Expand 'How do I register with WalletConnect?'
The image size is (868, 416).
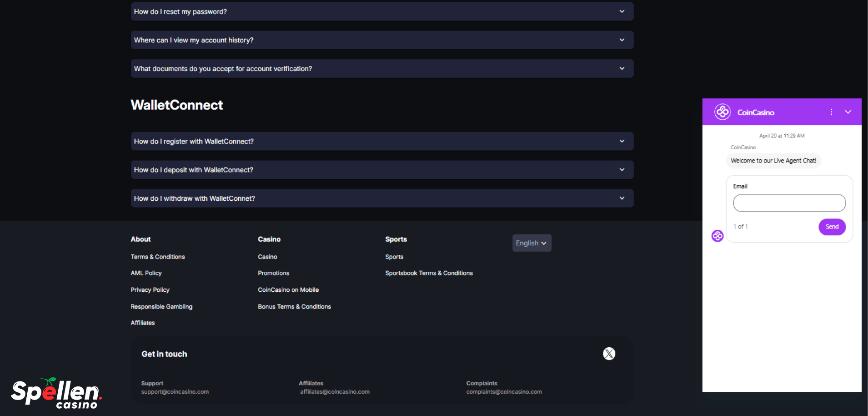[382, 142]
